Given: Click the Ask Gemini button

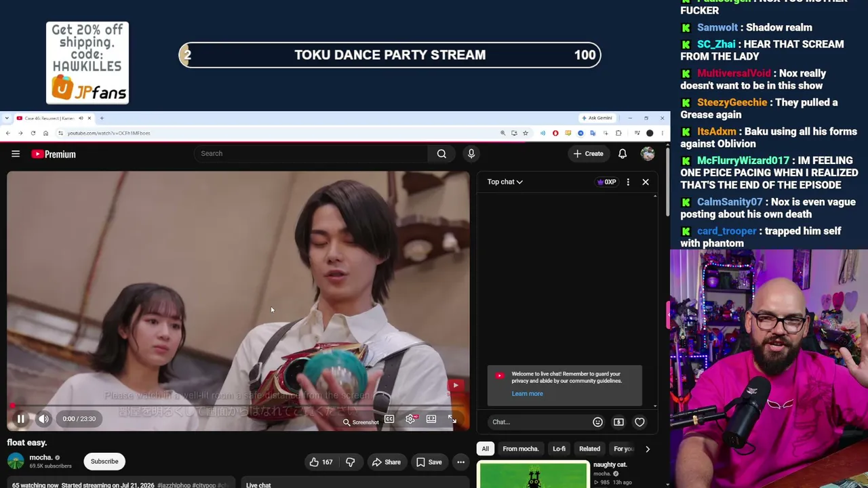Looking at the screenshot, I should 597,119.
